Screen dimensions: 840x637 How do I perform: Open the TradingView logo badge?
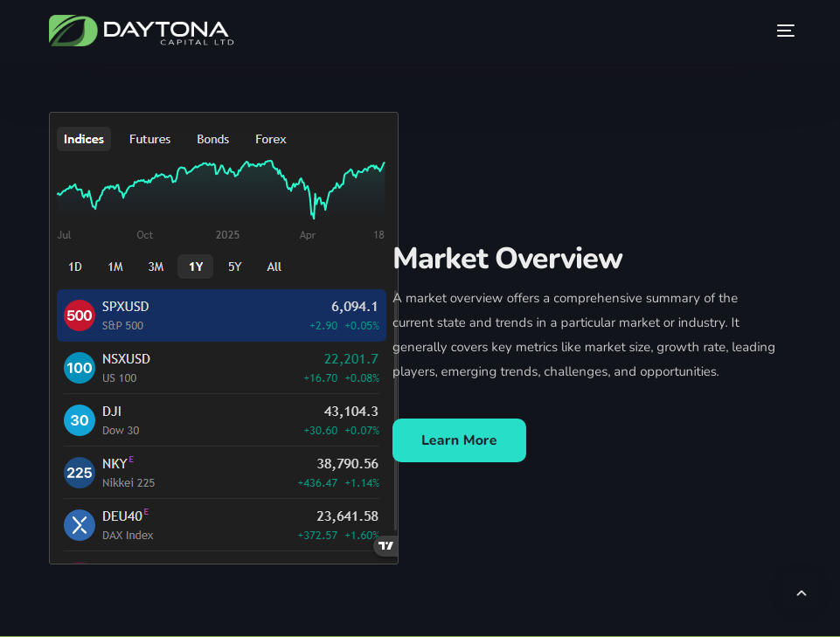click(385, 546)
